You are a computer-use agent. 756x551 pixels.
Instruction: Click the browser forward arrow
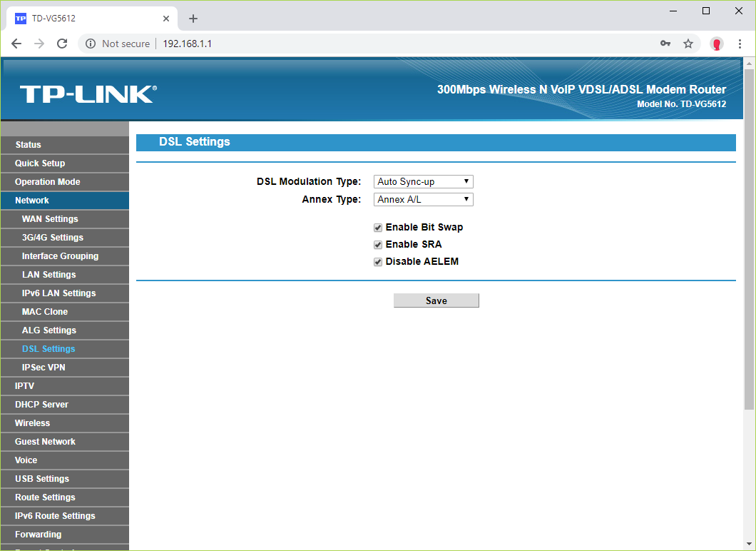click(39, 44)
